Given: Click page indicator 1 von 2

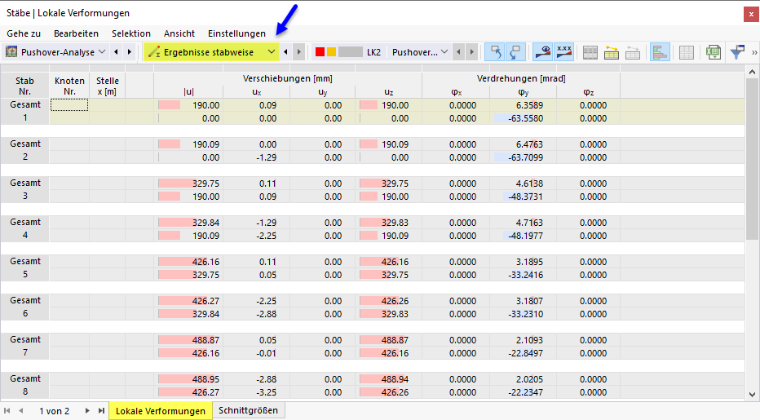Looking at the screenshot, I should pos(54,411).
